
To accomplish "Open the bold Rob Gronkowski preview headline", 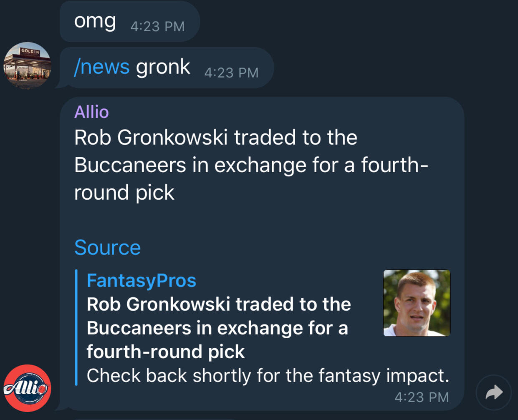I will (x=219, y=328).
